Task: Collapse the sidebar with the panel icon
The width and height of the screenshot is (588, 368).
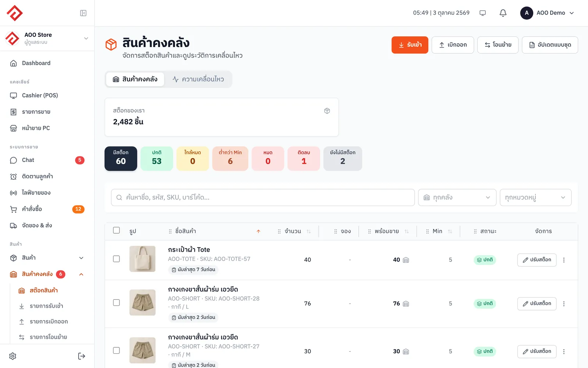Action: [83, 13]
